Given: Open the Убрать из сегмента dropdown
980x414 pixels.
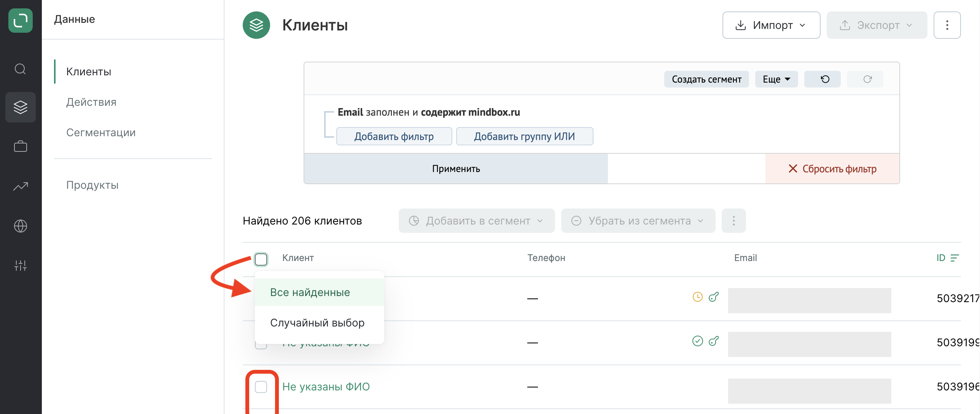Looking at the screenshot, I should point(638,221).
